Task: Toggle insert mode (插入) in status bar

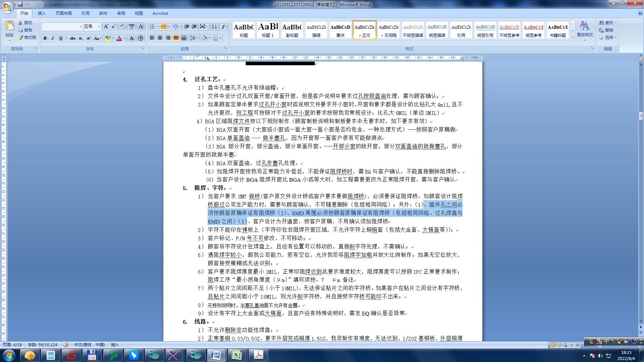Action: click(115, 345)
